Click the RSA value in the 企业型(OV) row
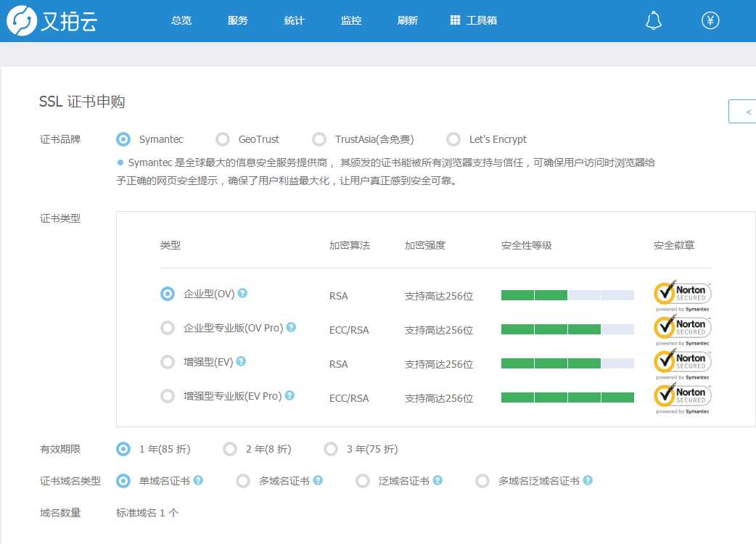The width and height of the screenshot is (756, 544). click(x=339, y=296)
